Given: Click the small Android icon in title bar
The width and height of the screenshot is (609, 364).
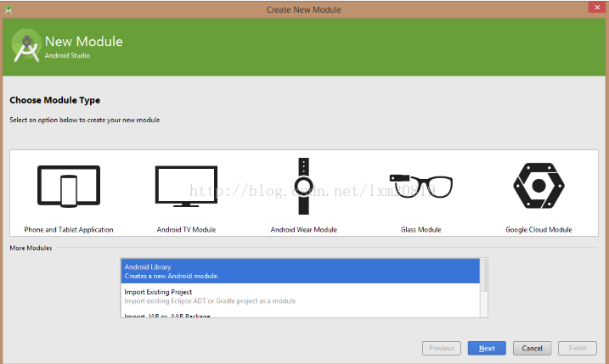Looking at the screenshot, I should [x=8, y=9].
